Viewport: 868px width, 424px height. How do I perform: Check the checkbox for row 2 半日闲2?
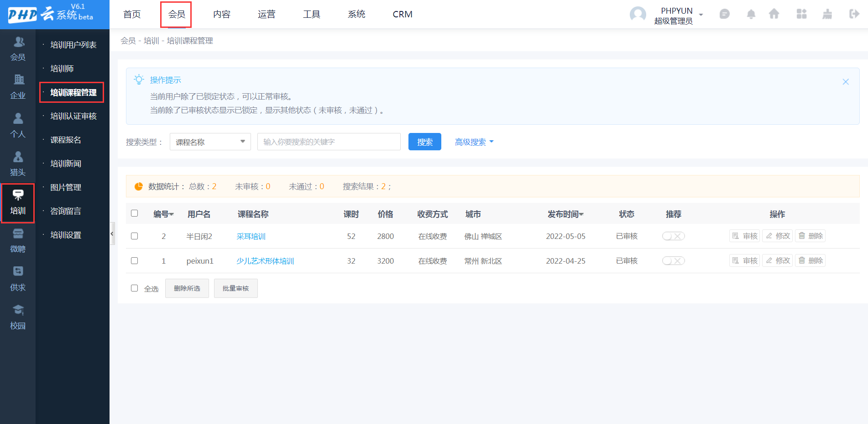point(134,236)
